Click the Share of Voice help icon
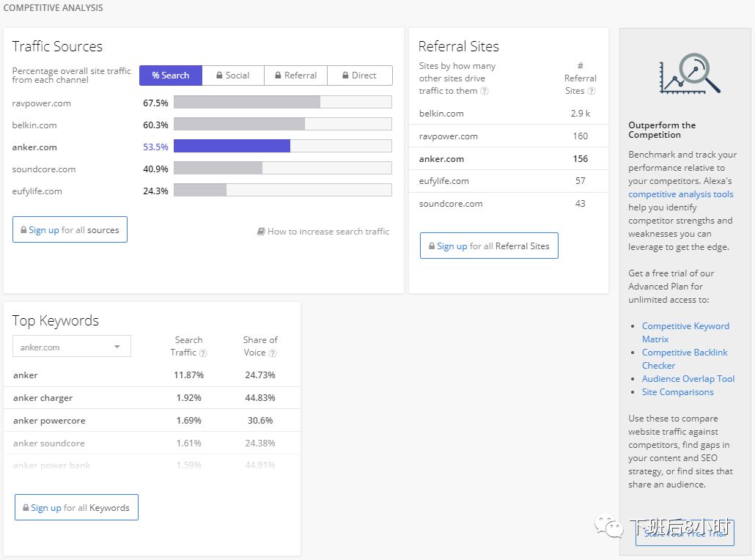This screenshot has height=560, width=755. pyautogui.click(x=273, y=353)
